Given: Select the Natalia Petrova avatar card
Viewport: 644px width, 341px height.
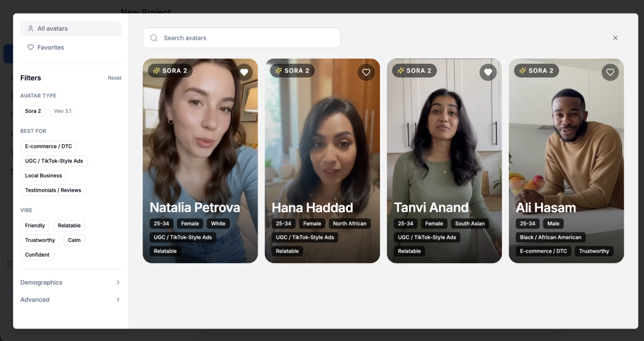Looking at the screenshot, I should tap(200, 161).
